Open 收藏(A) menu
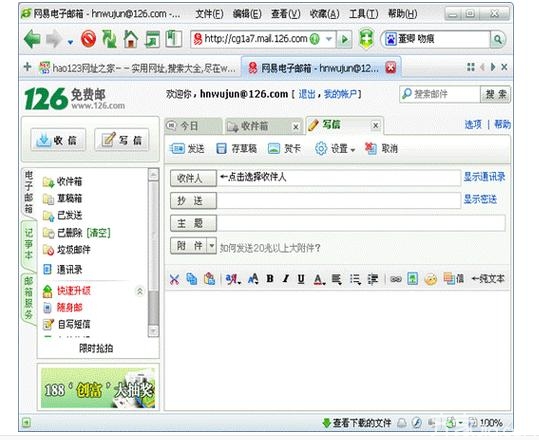Image resolution: width=539 pixels, height=440 pixels. click(x=324, y=14)
